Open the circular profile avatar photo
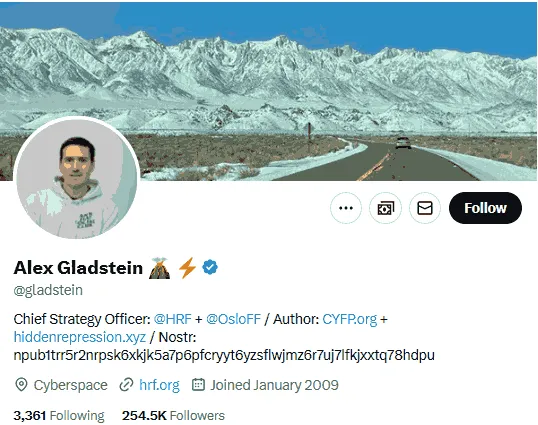The height and width of the screenshot is (425, 538). pos(77,178)
